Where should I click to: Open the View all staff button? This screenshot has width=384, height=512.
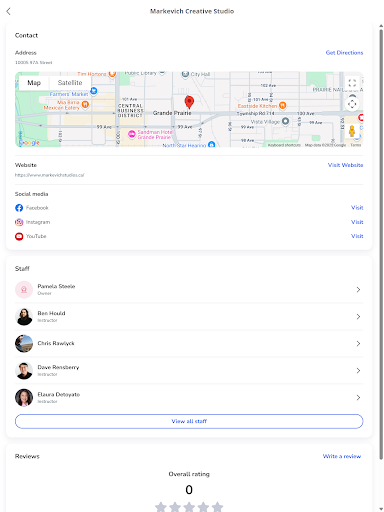click(x=189, y=421)
